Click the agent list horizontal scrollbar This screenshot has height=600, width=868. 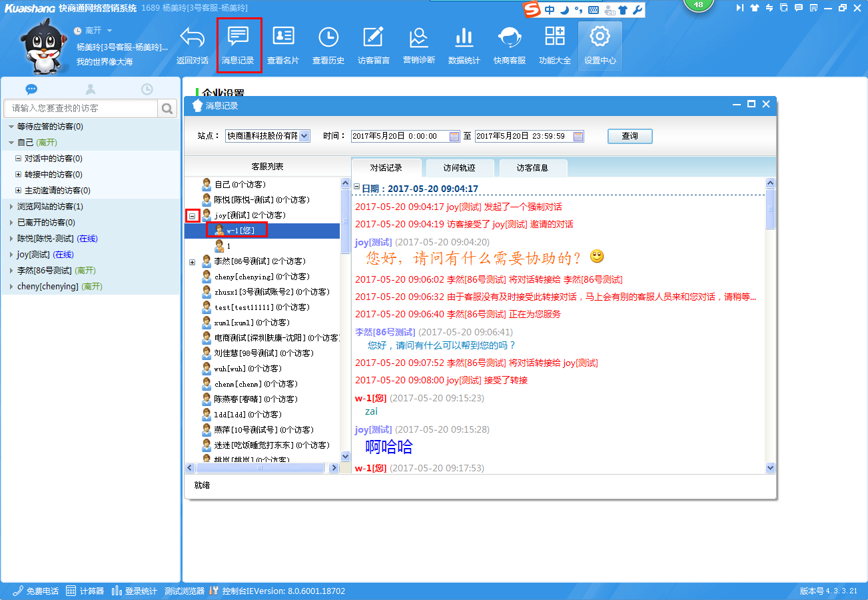[x=260, y=468]
